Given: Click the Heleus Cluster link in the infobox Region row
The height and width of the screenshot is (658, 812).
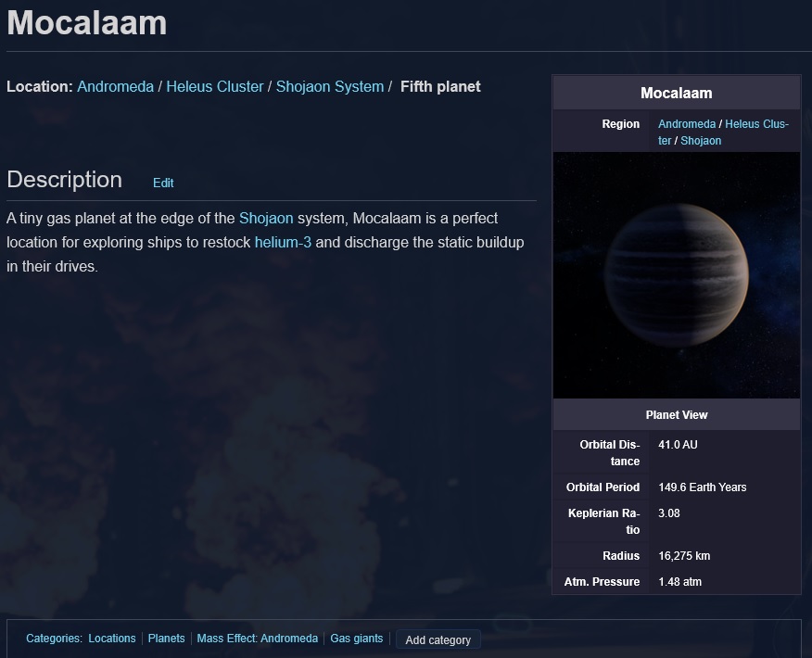Looking at the screenshot, I should pyautogui.click(x=723, y=132).
